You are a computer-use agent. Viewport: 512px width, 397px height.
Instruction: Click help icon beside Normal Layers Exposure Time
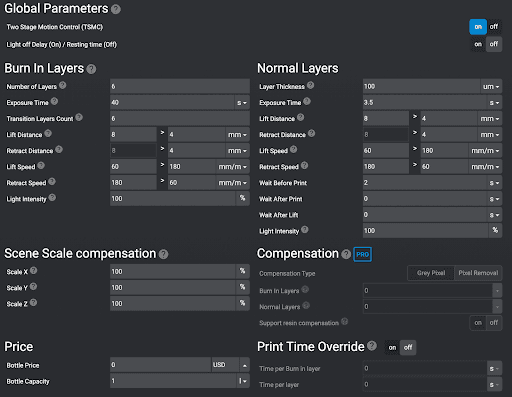coord(307,101)
